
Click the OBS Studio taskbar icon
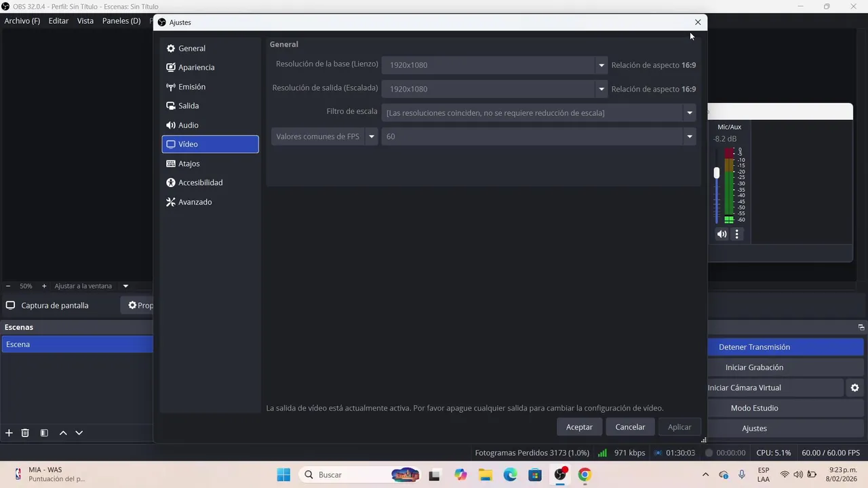[560, 474]
